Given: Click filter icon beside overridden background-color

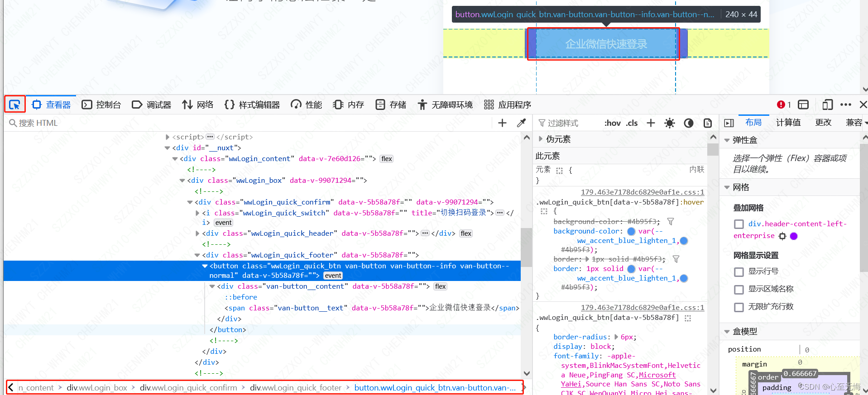Looking at the screenshot, I should coord(671,221).
